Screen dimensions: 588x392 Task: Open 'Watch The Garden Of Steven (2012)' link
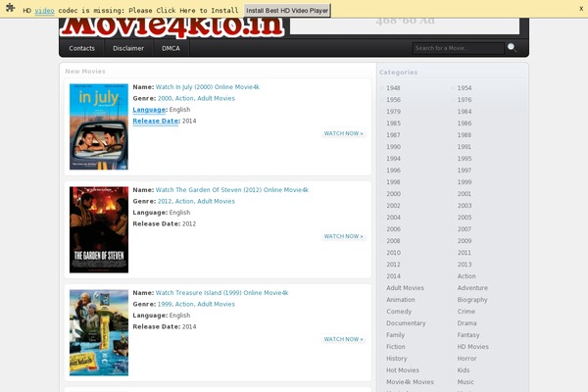tap(231, 190)
